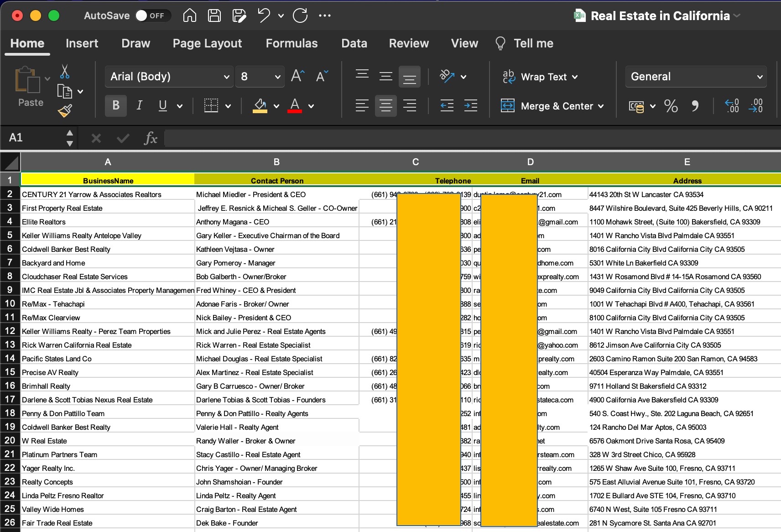Apply comma style formatting
Screen dimensions: 781x532
coord(695,106)
